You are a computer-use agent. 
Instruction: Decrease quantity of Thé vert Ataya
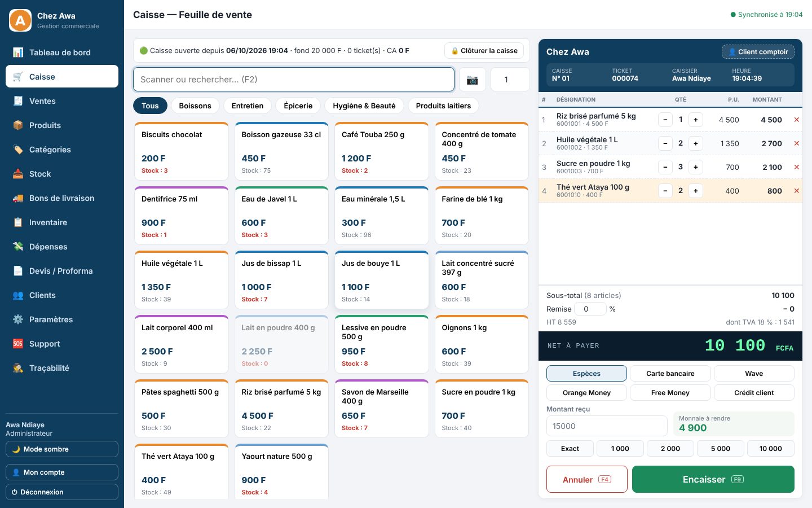(x=665, y=191)
